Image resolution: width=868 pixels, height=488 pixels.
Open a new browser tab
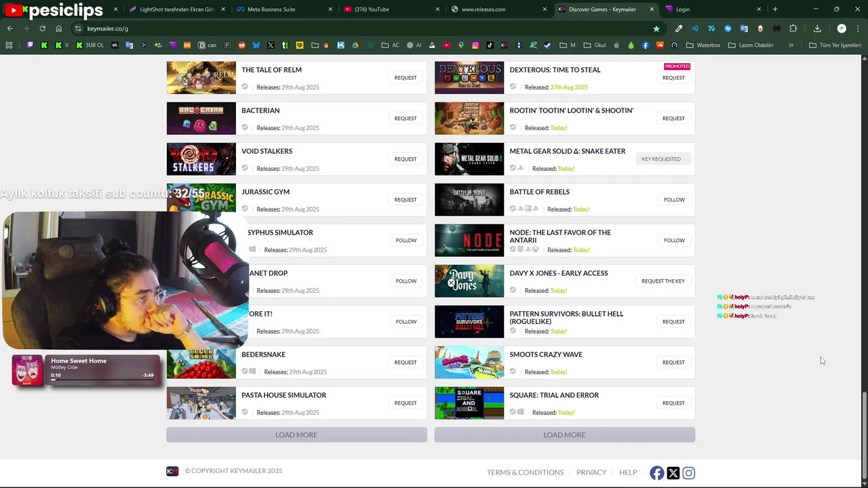(x=775, y=9)
